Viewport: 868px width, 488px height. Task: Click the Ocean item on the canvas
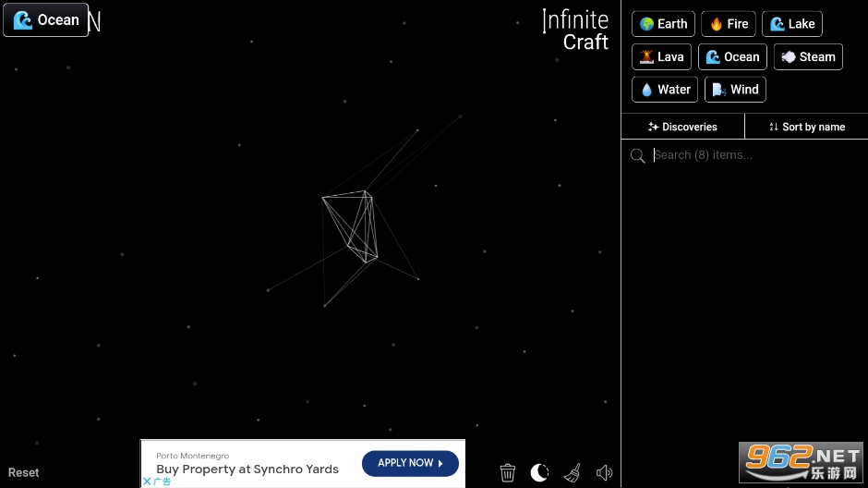(46, 19)
